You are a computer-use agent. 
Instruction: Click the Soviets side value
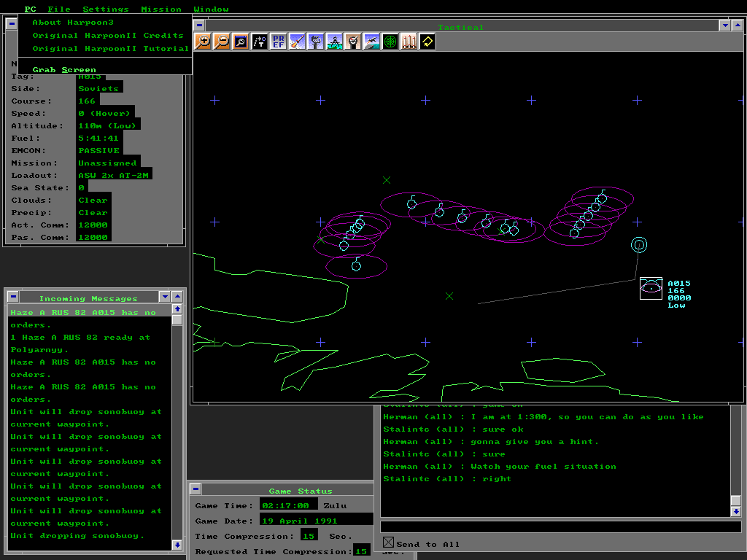(x=99, y=88)
